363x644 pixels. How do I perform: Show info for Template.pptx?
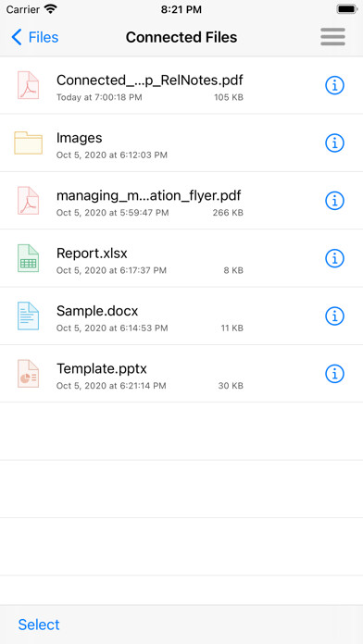334,374
